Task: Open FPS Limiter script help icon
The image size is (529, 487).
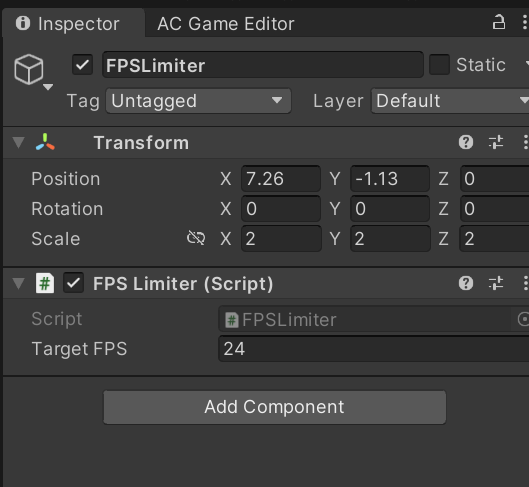Action: [x=466, y=283]
